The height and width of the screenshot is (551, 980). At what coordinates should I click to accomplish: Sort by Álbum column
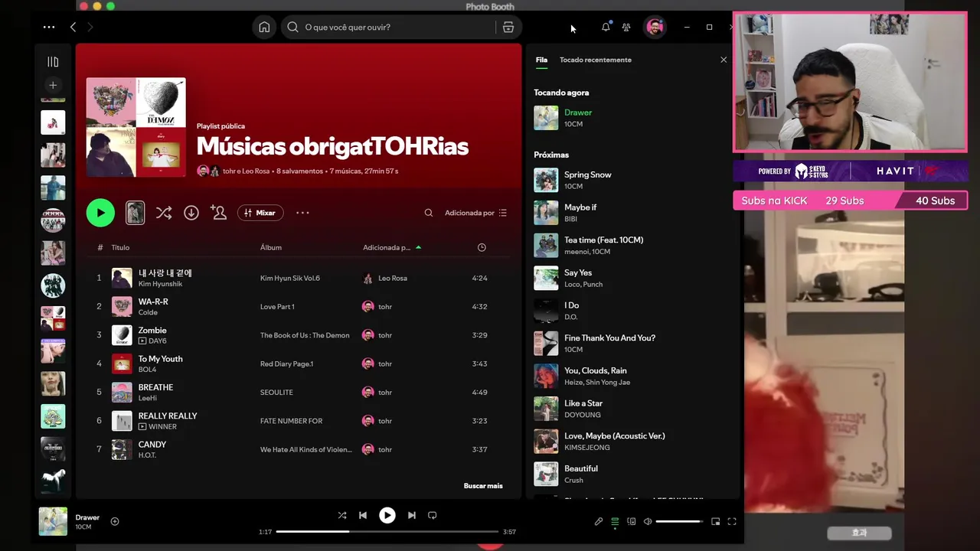point(271,247)
